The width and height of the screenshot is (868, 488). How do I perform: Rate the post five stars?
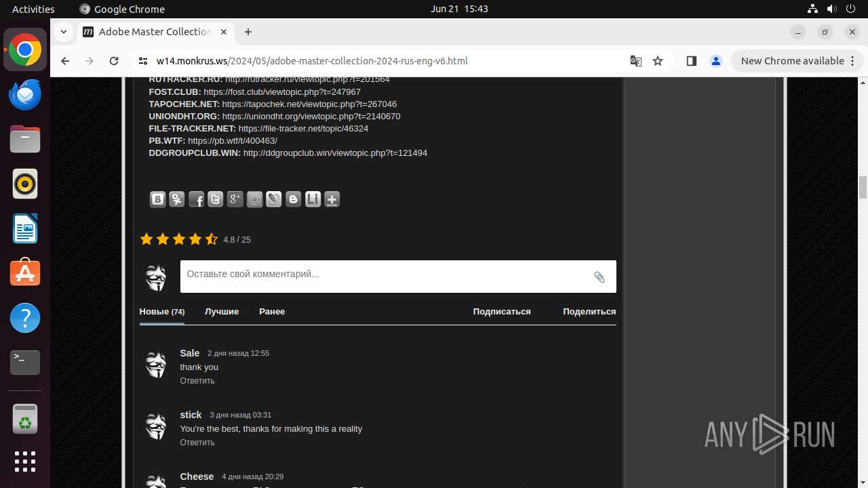tap(212, 239)
